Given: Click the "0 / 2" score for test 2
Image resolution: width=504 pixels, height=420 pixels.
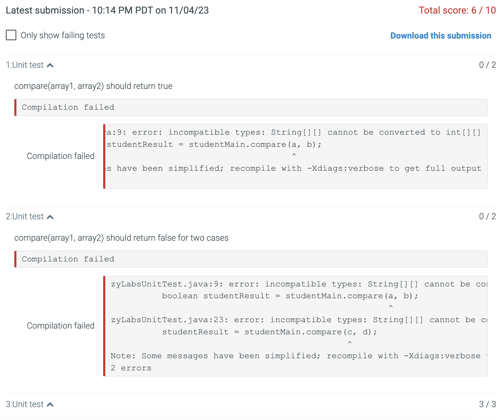Looking at the screenshot, I should point(487,216).
